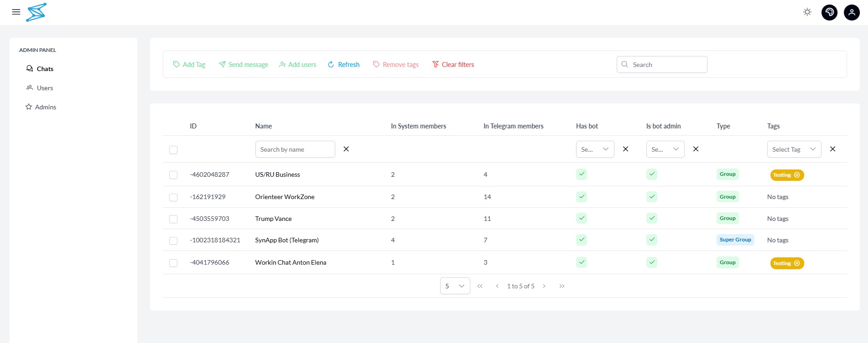Click the SynApp Bot (Telegram) name

(x=287, y=240)
